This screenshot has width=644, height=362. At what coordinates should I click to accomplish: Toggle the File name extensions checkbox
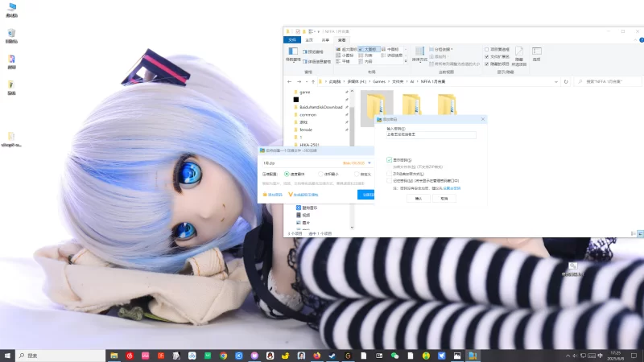pos(487,56)
